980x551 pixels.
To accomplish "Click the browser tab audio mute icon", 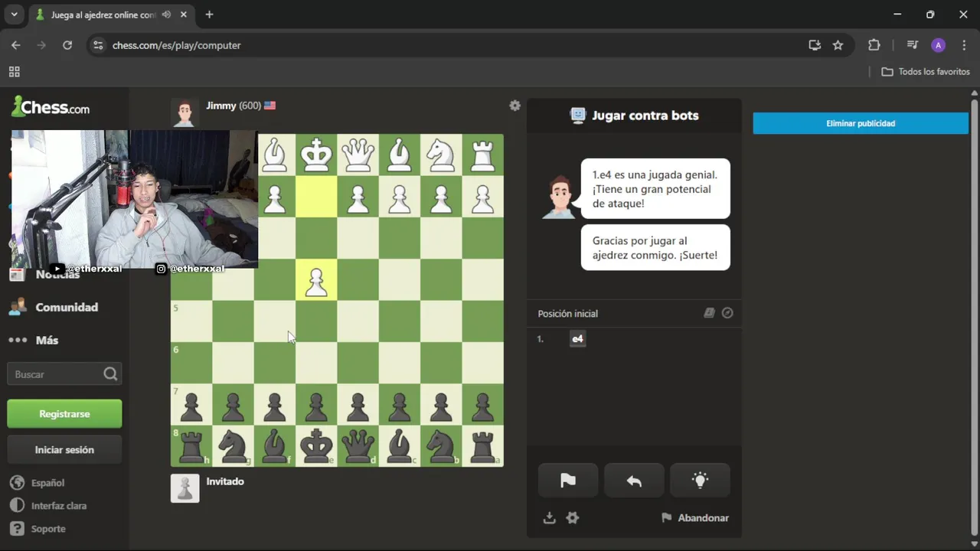I will pyautogui.click(x=166, y=15).
